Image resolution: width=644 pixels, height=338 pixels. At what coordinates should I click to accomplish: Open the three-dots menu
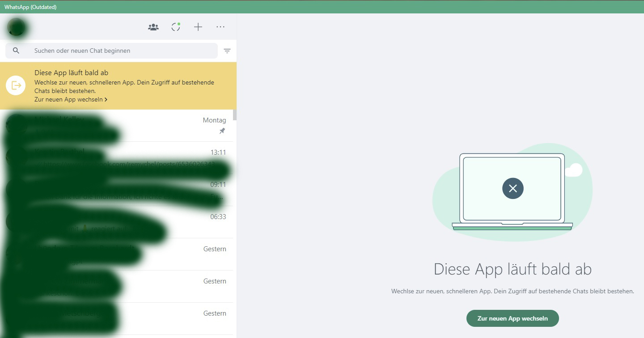220,27
